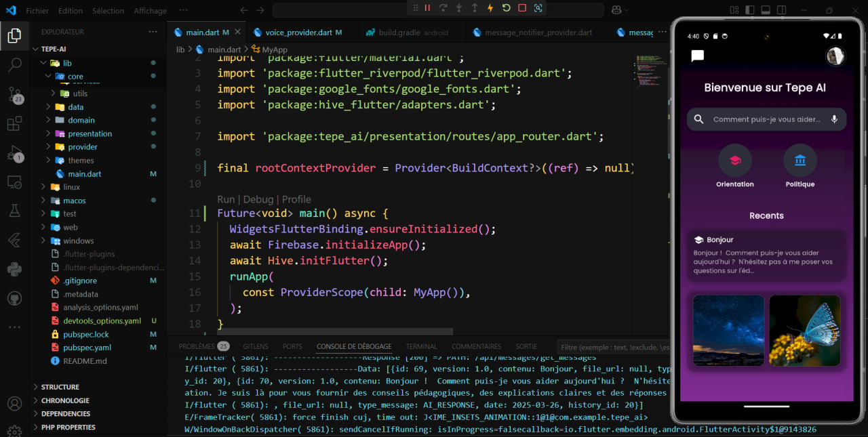Go forward with the right arrow
Image resolution: width=868 pixels, height=437 pixels.
pyautogui.click(x=260, y=10)
